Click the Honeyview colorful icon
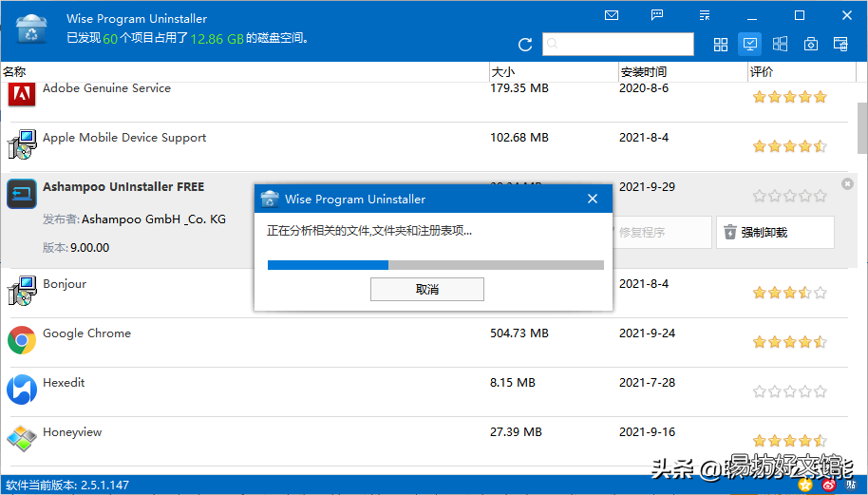The image size is (868, 495). (x=22, y=438)
